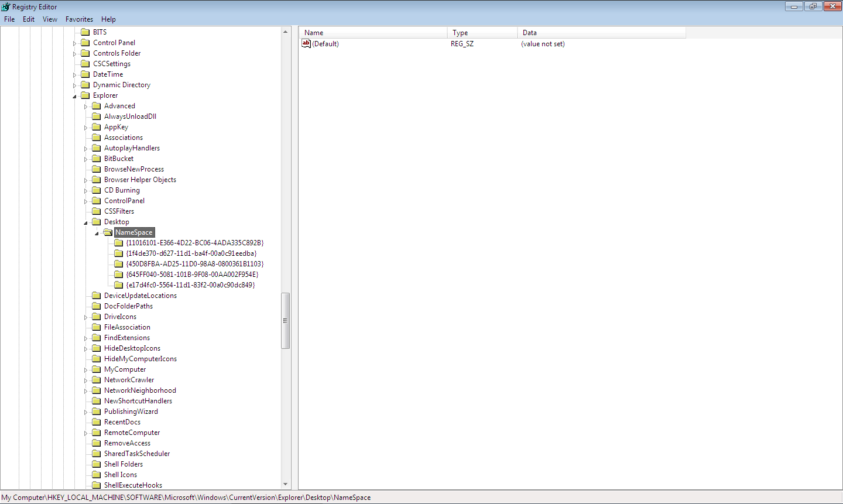Image resolution: width=843 pixels, height=504 pixels.
Task: Click the Explorer folder icon
Action: pyautogui.click(x=85, y=95)
